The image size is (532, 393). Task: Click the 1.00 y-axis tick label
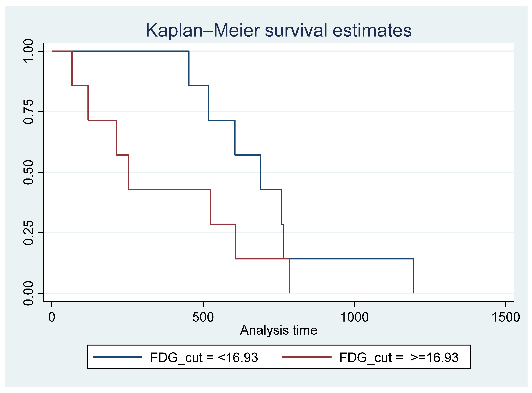tap(29, 51)
